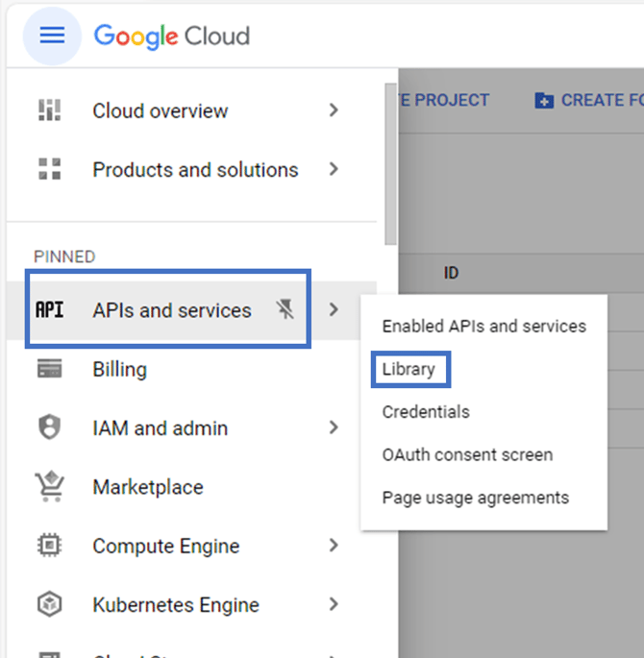
Task: Click the hamburger navigation menu icon
Action: (x=52, y=37)
